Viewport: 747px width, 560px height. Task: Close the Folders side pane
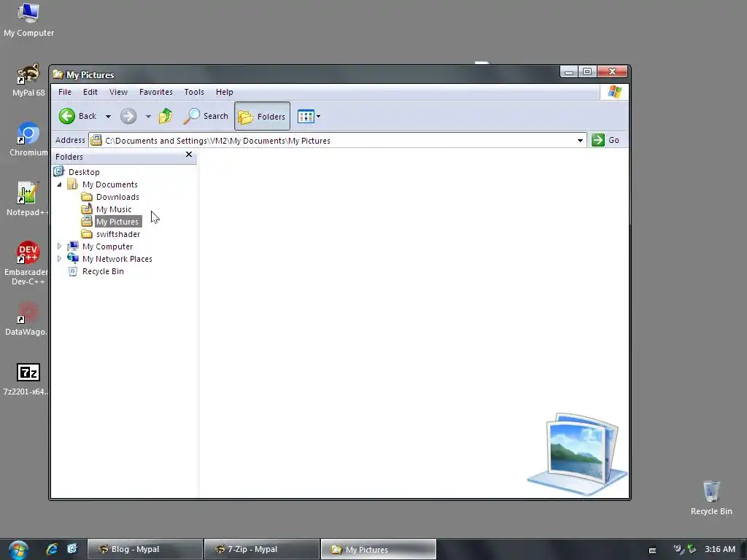[189, 155]
